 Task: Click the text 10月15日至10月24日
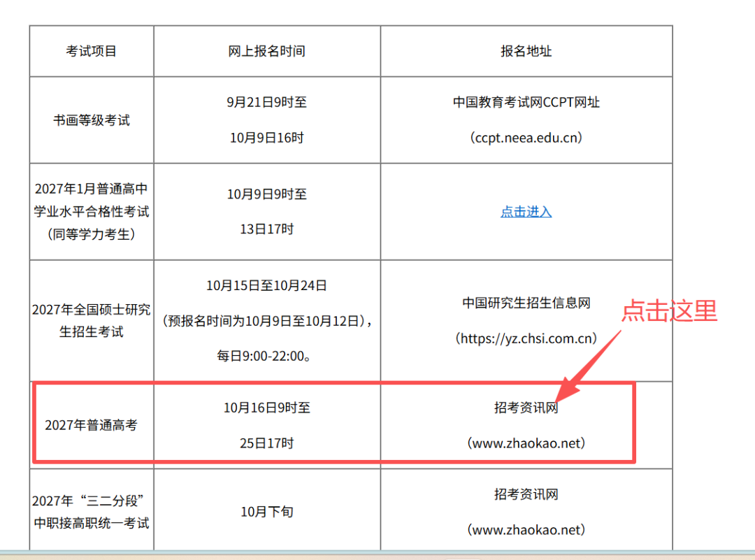tap(267, 285)
